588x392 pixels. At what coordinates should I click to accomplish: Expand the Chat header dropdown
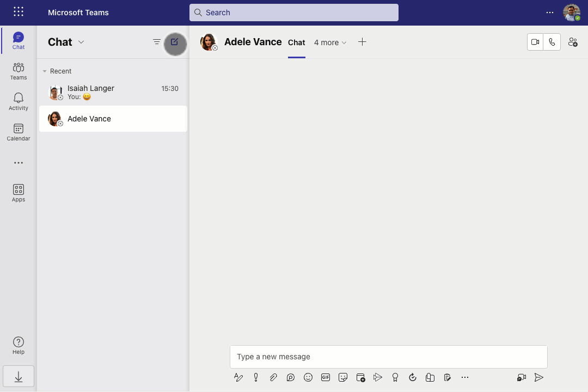(81, 42)
